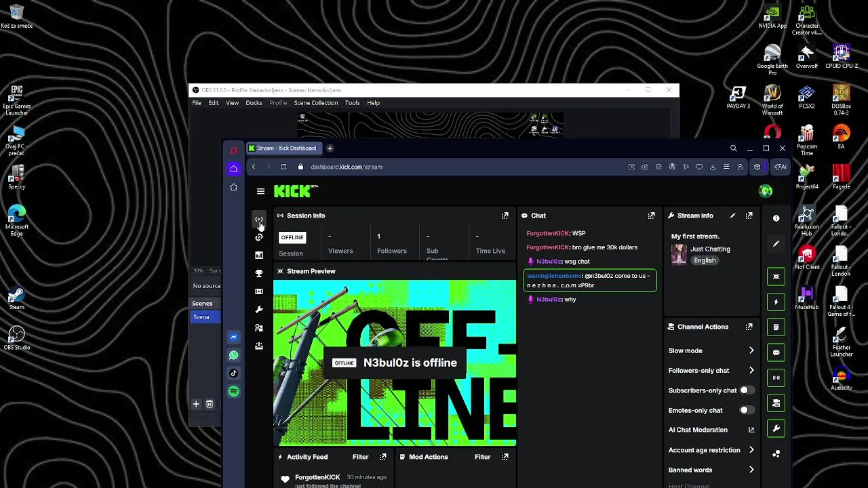
Task: Open OBS Scene Collection menu
Action: coord(316,103)
